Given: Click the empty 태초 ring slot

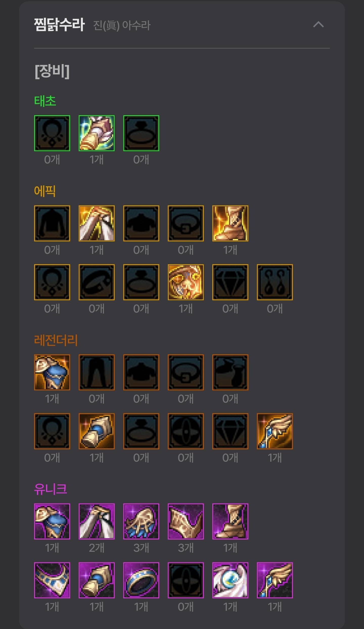Looking at the screenshot, I should click(141, 133).
